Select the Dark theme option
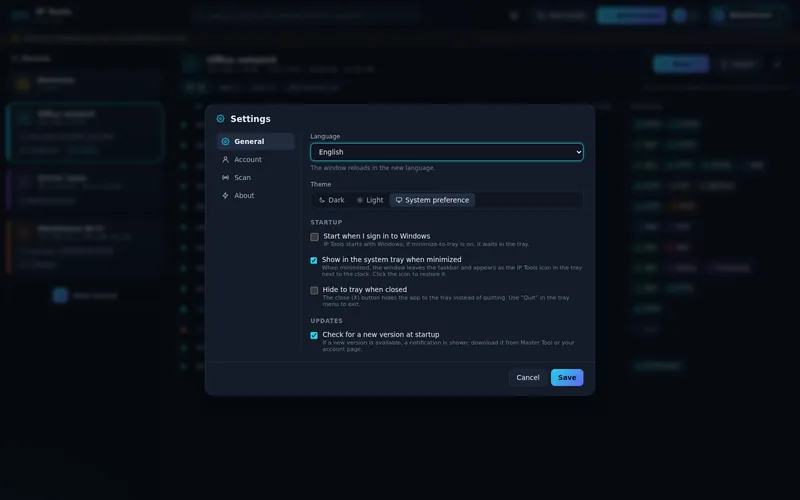This screenshot has width=800, height=500. [x=332, y=200]
